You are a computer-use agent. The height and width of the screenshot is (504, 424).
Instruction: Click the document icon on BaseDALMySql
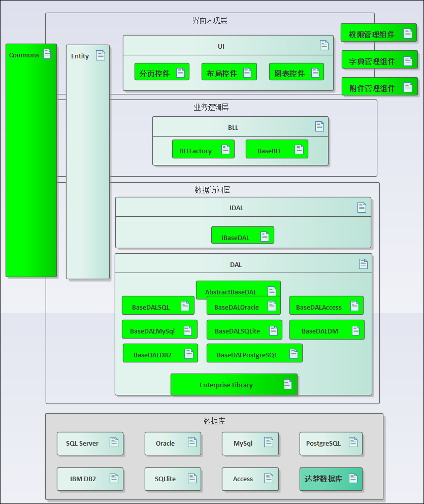(x=188, y=330)
